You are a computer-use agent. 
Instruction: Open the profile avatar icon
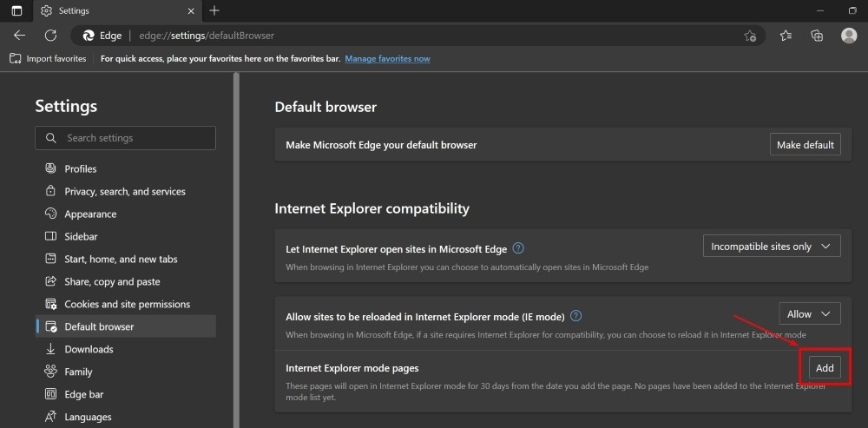point(849,36)
